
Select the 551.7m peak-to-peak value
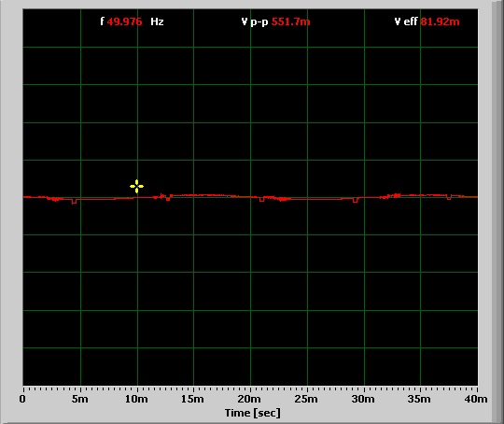(291, 21)
